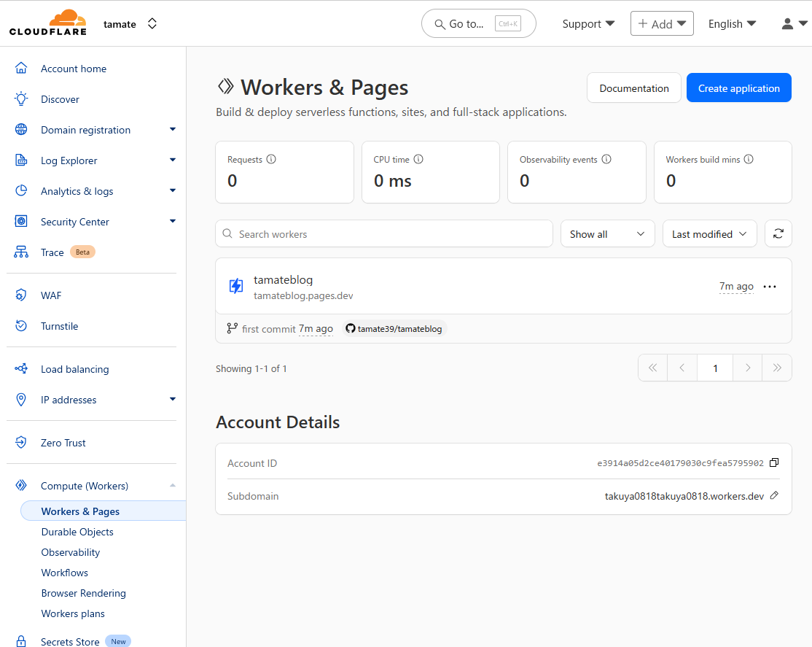Open the Last modified sort dropdown

[709, 234]
